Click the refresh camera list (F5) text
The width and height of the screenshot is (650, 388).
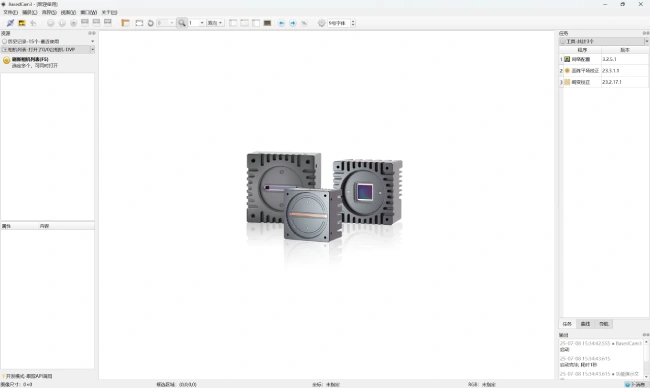[30, 59]
